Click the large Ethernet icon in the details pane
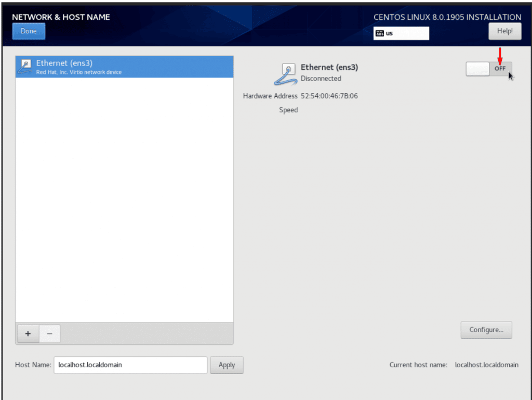532x400 pixels. (285, 74)
